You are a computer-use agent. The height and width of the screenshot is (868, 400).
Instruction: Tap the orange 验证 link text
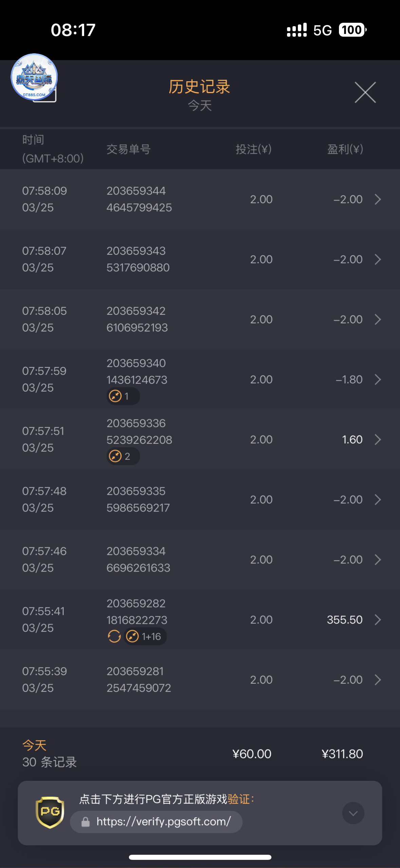point(239,799)
